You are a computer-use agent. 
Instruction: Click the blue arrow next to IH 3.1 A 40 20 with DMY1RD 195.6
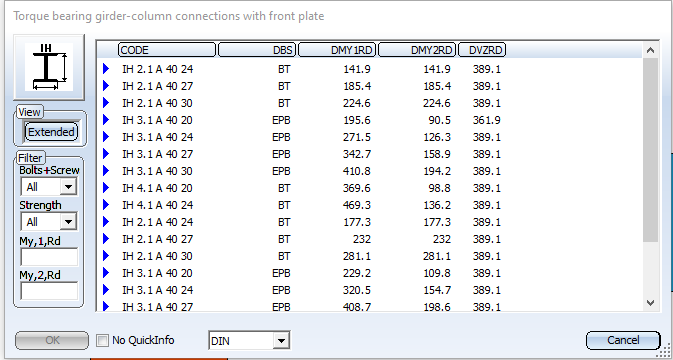point(106,120)
